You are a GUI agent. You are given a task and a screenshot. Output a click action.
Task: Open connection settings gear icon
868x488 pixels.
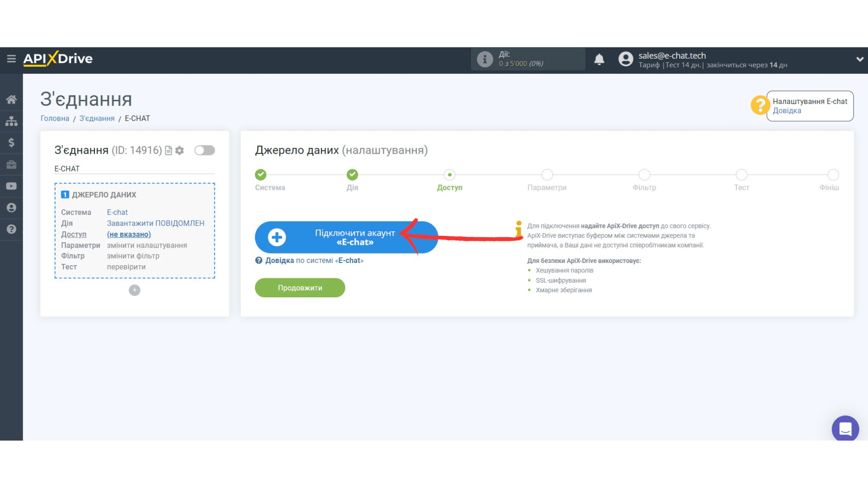click(179, 150)
